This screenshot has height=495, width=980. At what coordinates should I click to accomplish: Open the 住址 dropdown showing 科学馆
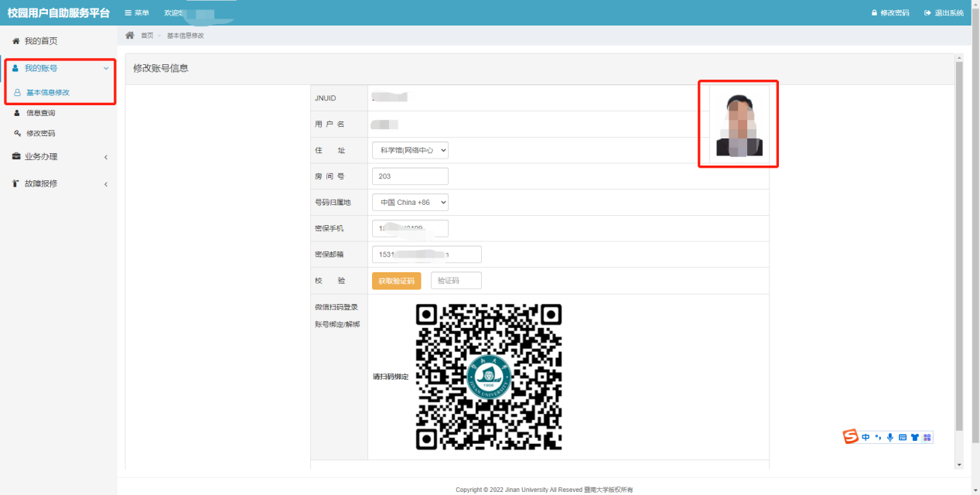(410, 150)
